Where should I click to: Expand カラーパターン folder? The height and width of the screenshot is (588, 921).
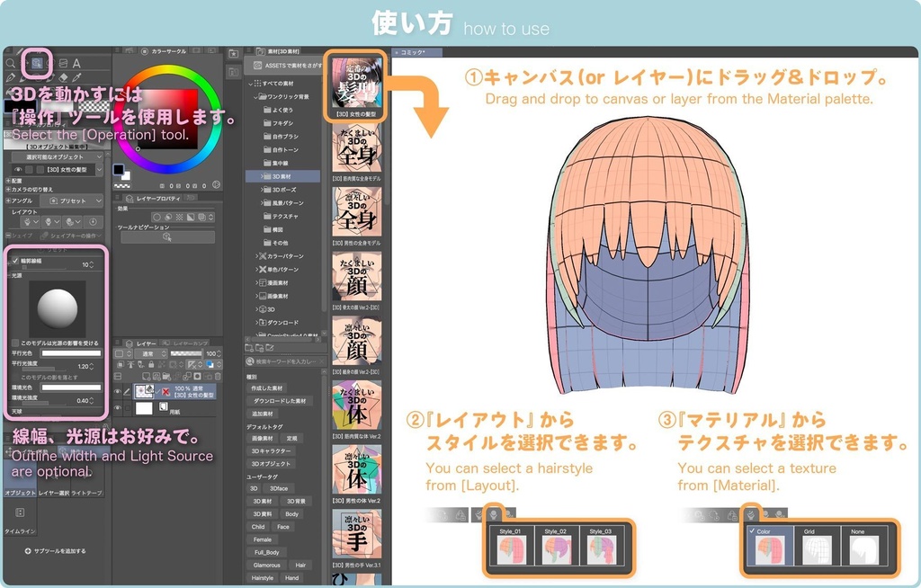pyautogui.click(x=256, y=256)
